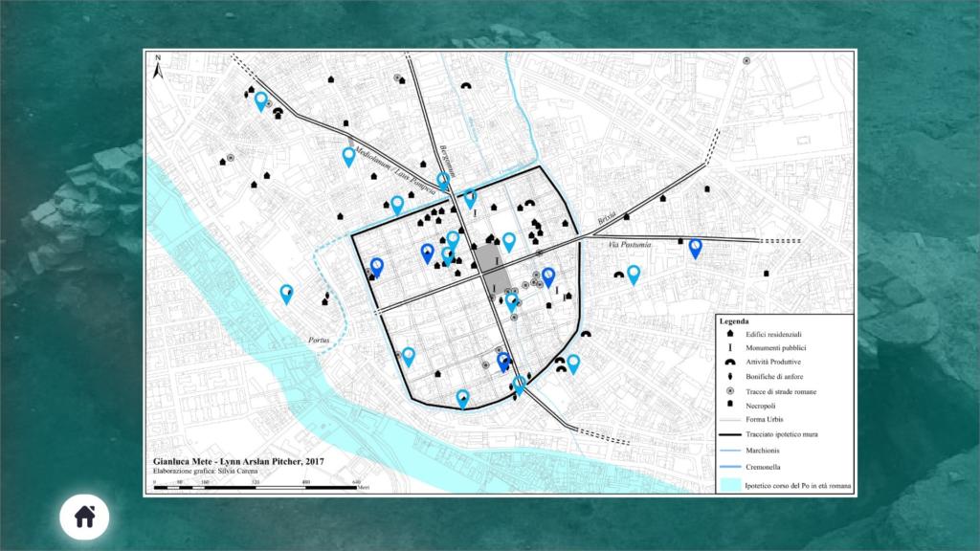Open pin where southern road exits the walls
980x551 pixels.
point(519,386)
